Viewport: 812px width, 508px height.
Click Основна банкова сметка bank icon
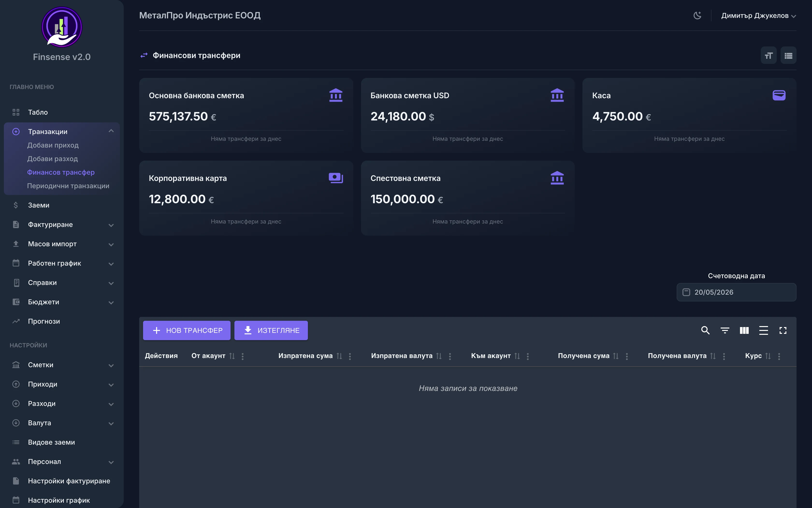[335, 95]
